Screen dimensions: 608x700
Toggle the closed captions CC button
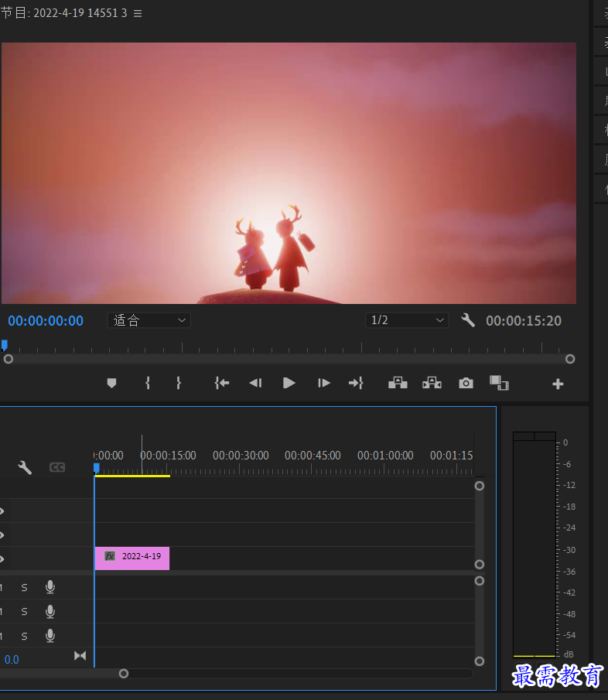(x=57, y=467)
